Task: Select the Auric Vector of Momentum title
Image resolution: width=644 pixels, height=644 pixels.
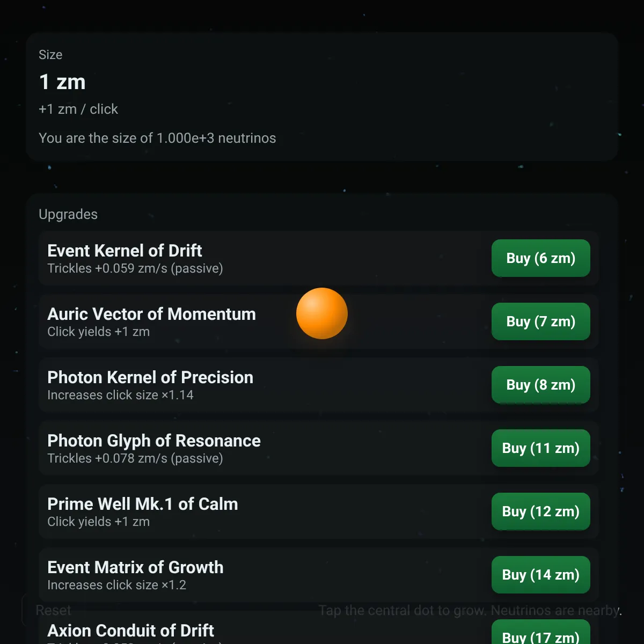Action: pos(151,314)
